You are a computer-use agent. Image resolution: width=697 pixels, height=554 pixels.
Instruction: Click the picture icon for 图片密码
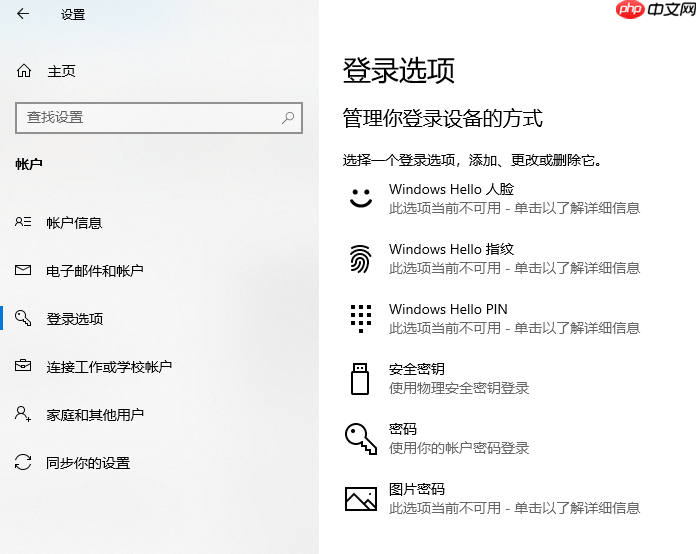361,498
